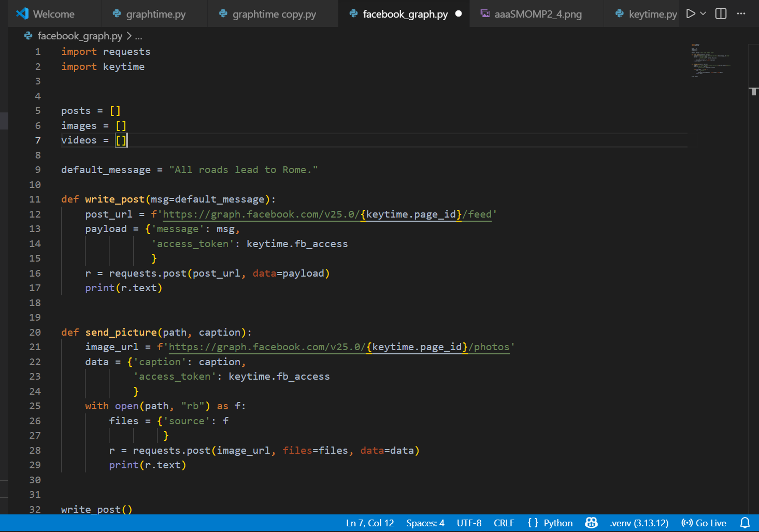Click the code minimap preview
759x532 pixels.
click(x=710, y=60)
